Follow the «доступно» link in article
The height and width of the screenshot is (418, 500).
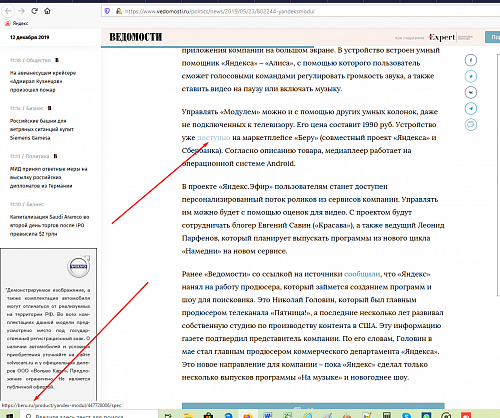214,138
